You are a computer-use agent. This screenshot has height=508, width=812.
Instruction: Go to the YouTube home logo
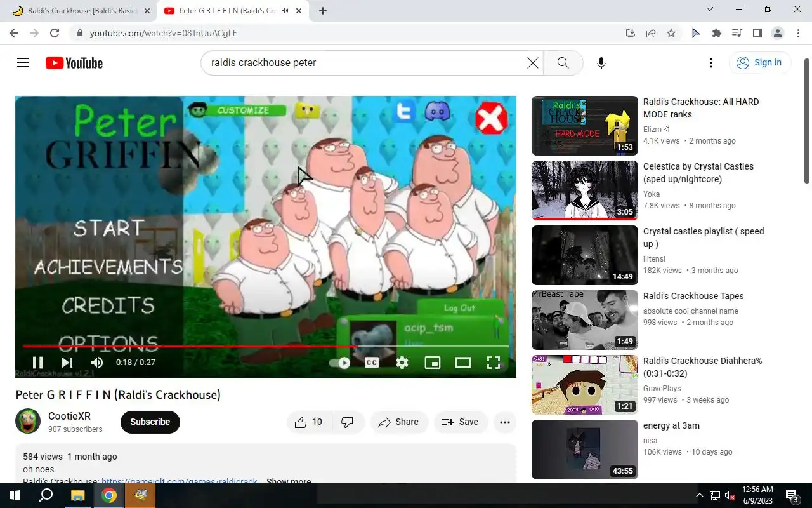coord(74,63)
